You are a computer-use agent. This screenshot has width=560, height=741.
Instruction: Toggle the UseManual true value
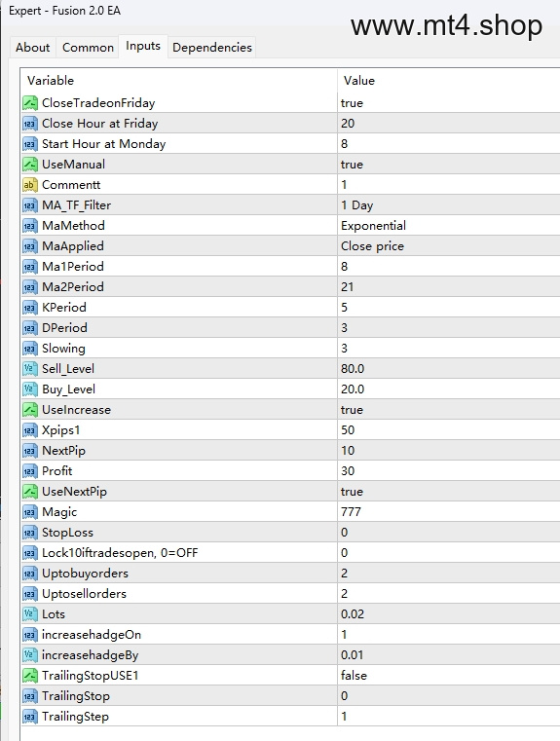coord(448,165)
